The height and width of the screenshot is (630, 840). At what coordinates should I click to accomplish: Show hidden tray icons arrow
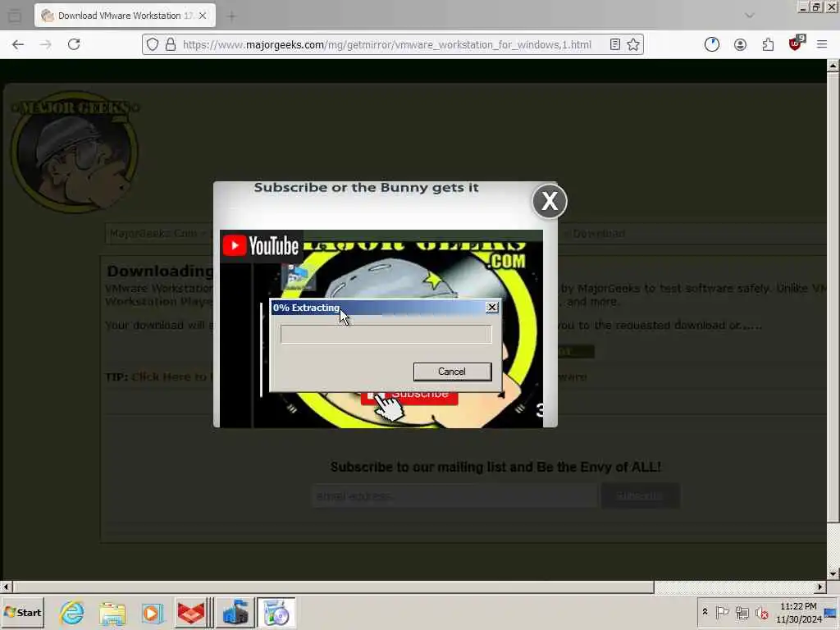click(705, 612)
